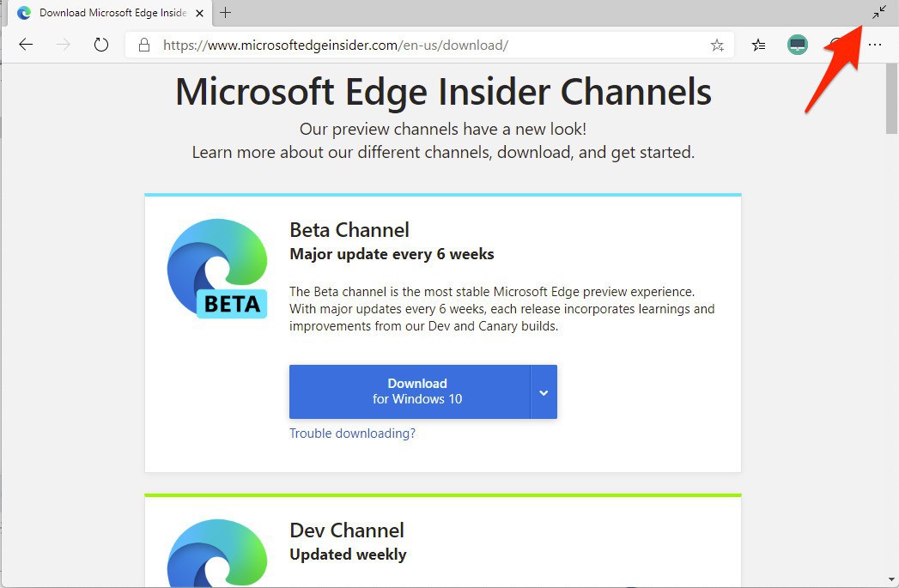Go back using the browser back arrow

(x=26, y=45)
